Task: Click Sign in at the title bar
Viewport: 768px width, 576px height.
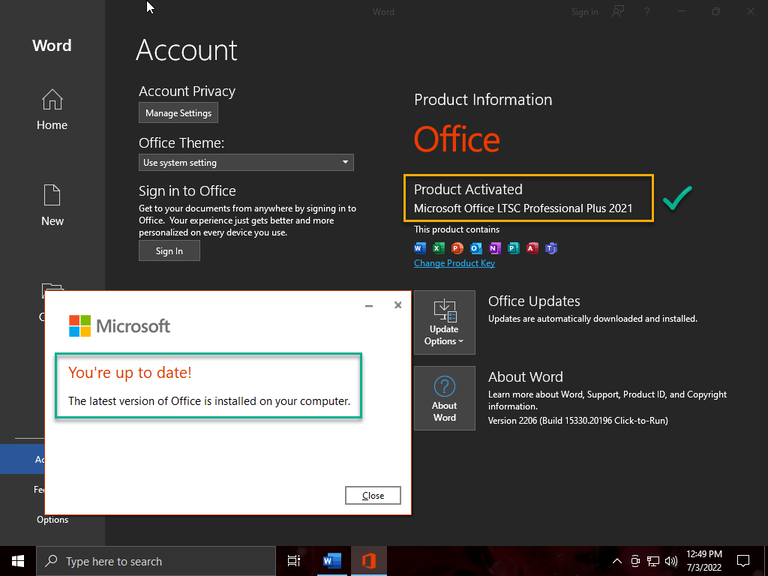Action: [584, 12]
